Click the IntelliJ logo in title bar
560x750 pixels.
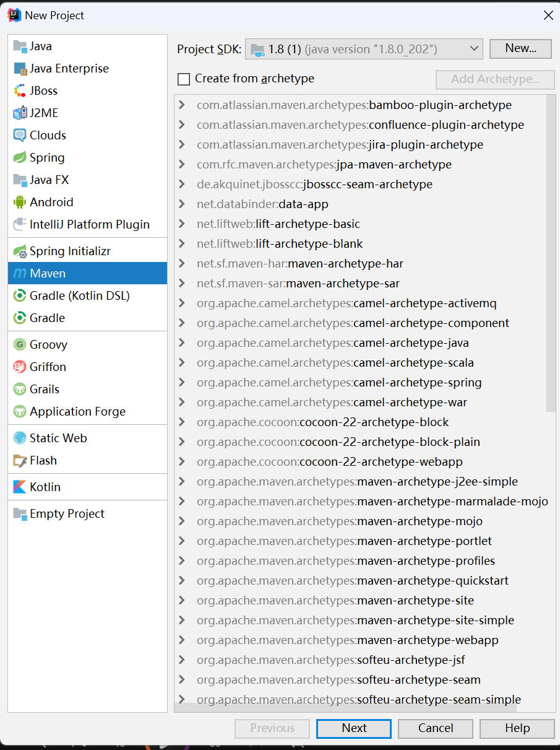14,15
